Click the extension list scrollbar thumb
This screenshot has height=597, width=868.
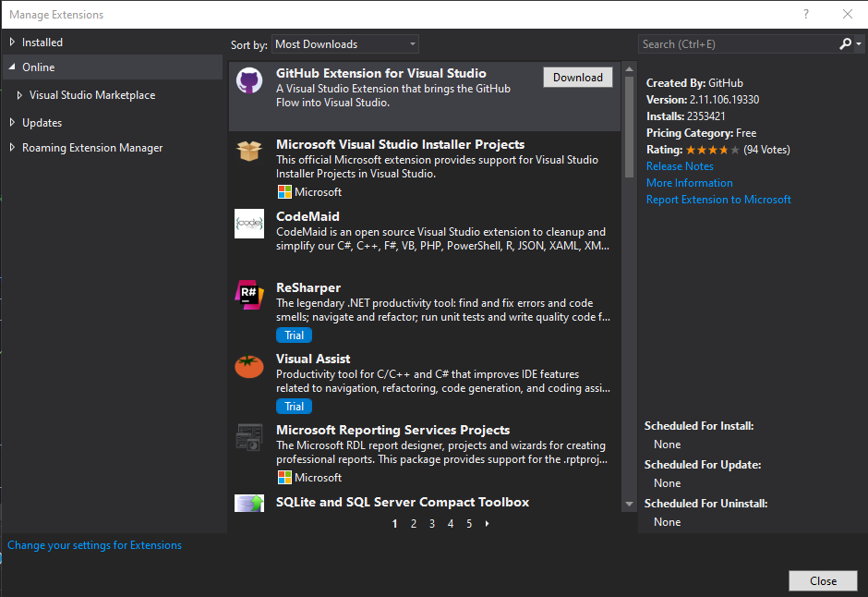tap(629, 128)
